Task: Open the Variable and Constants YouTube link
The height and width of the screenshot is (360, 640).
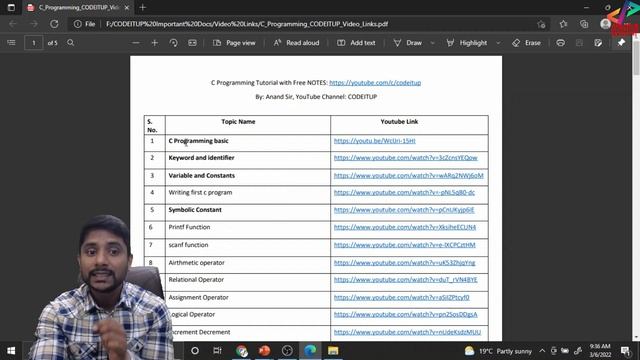Action: [409, 176]
